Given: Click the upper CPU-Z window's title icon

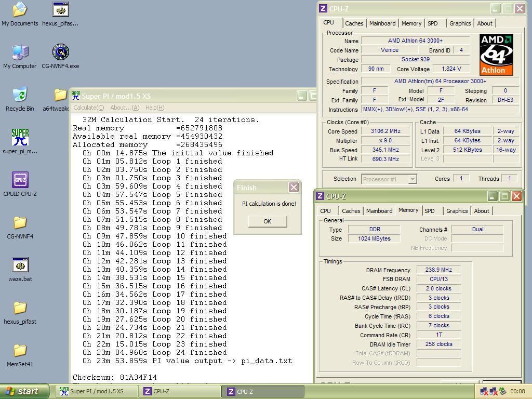Looking at the screenshot, I should pyautogui.click(x=323, y=8).
